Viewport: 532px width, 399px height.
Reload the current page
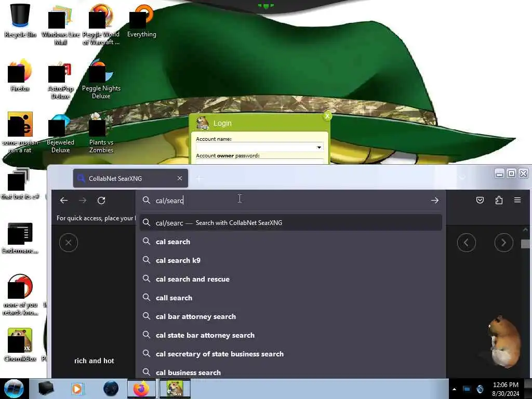(101, 201)
